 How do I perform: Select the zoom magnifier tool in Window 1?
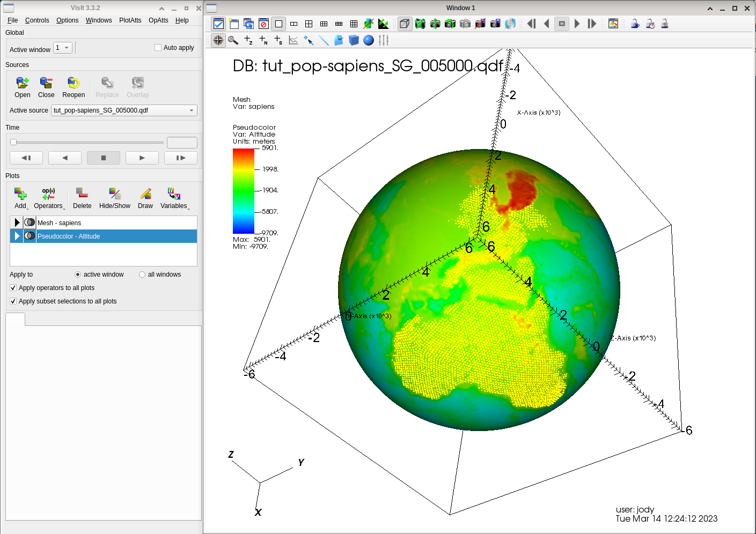[x=233, y=40]
